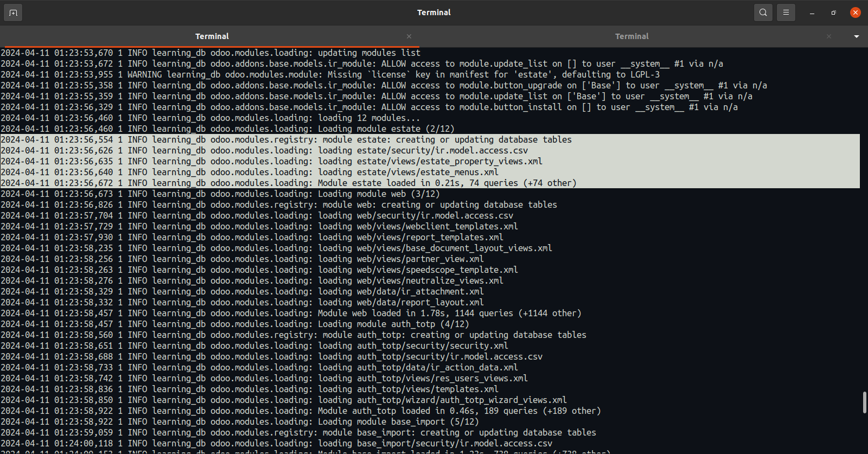Viewport: 868px width, 454px height.
Task: Click line 'module web: creating or updating database tables'
Action: [279, 204]
